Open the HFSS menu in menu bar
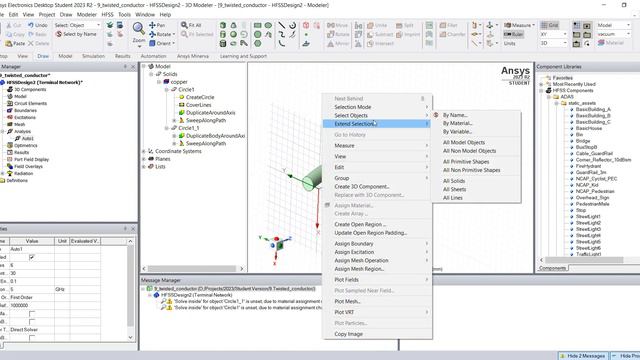Screen dimensions: 640x360 (x=107, y=14)
